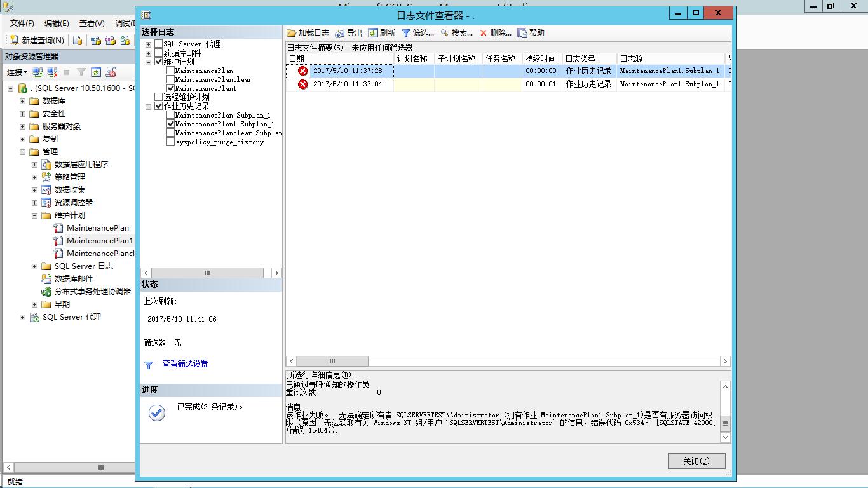Click the 删除 (Delete) toolbar icon
Viewport: 868px width, 488px height.
484,33
